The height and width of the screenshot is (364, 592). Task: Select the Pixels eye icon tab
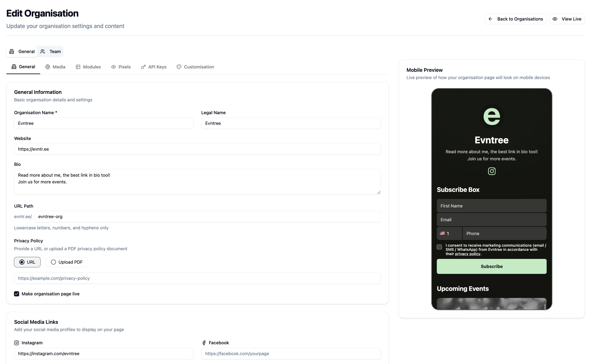[x=113, y=67]
